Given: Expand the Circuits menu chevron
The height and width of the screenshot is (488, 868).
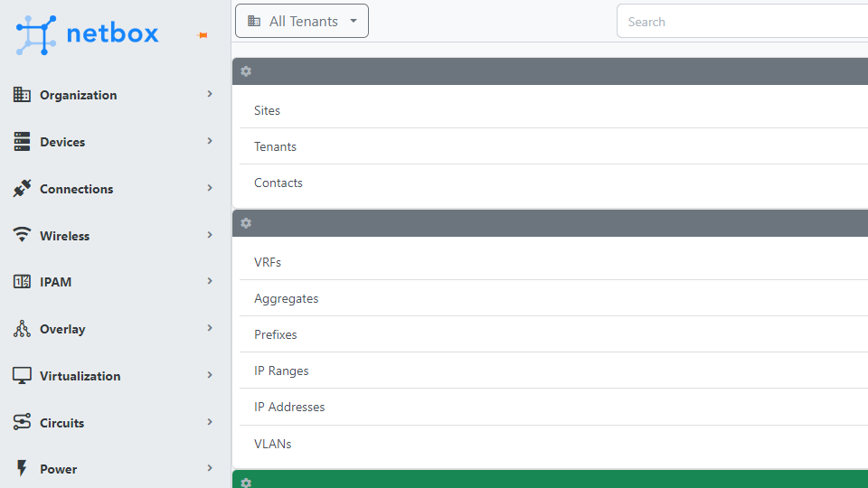Looking at the screenshot, I should pos(210,422).
